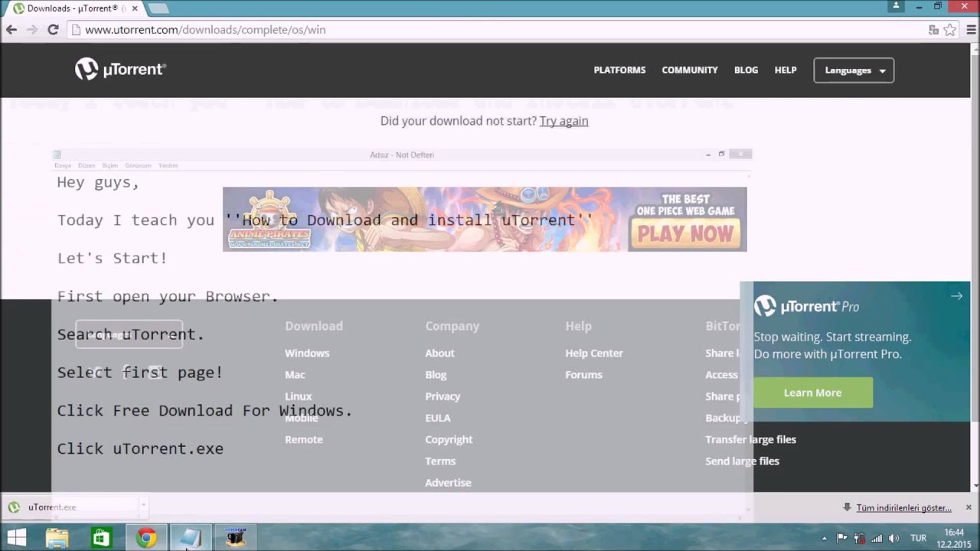This screenshot has height=551, width=980.
Task: Show hidden tray icons arrow
Action: pos(824,539)
